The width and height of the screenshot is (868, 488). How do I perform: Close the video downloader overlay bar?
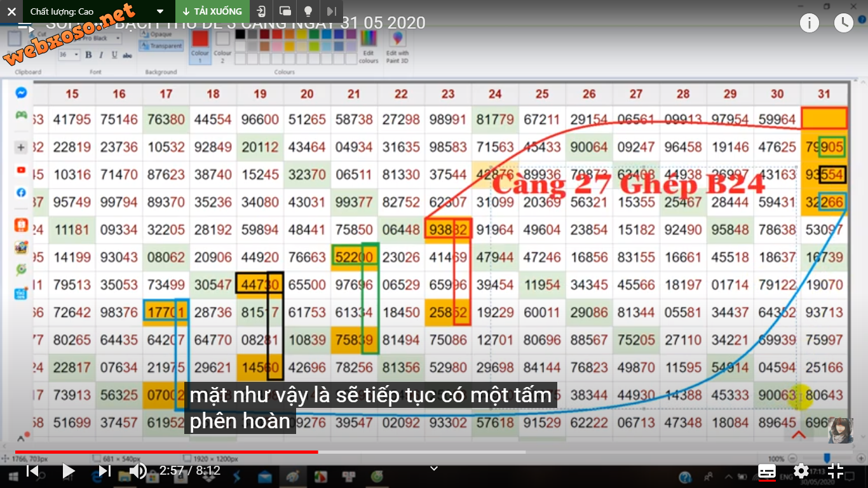(x=11, y=11)
